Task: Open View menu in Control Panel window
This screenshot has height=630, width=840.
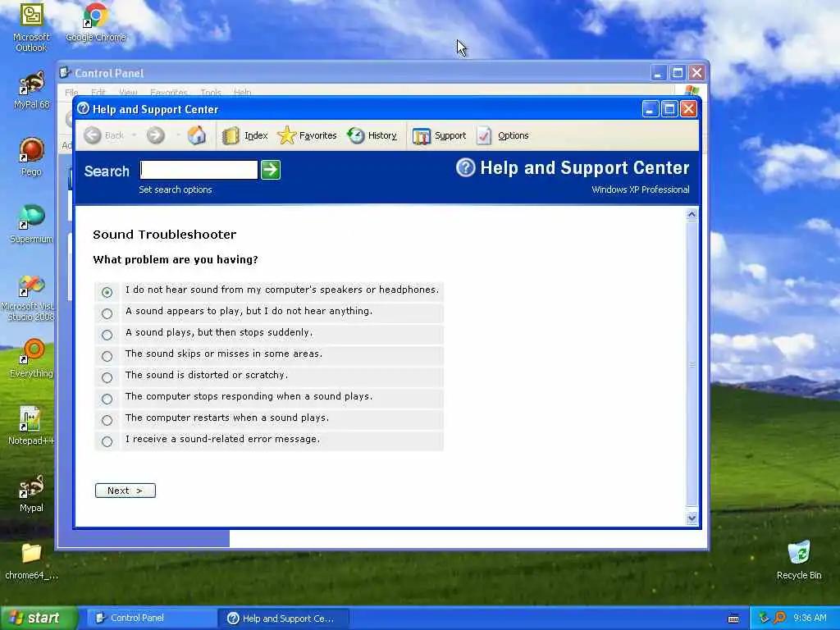Action: tap(128, 92)
